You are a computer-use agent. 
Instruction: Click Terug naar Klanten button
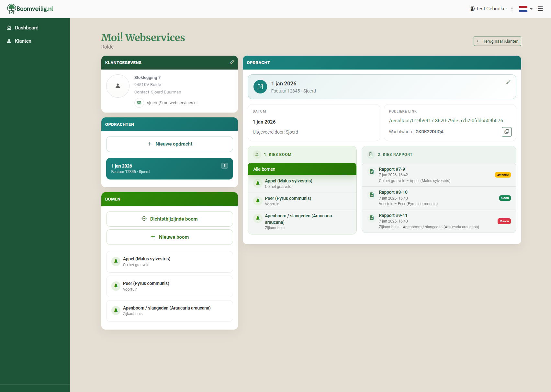[497, 41]
